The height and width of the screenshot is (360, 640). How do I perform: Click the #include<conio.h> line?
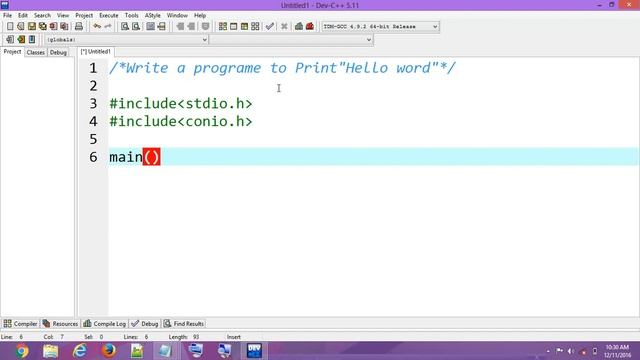click(181, 122)
